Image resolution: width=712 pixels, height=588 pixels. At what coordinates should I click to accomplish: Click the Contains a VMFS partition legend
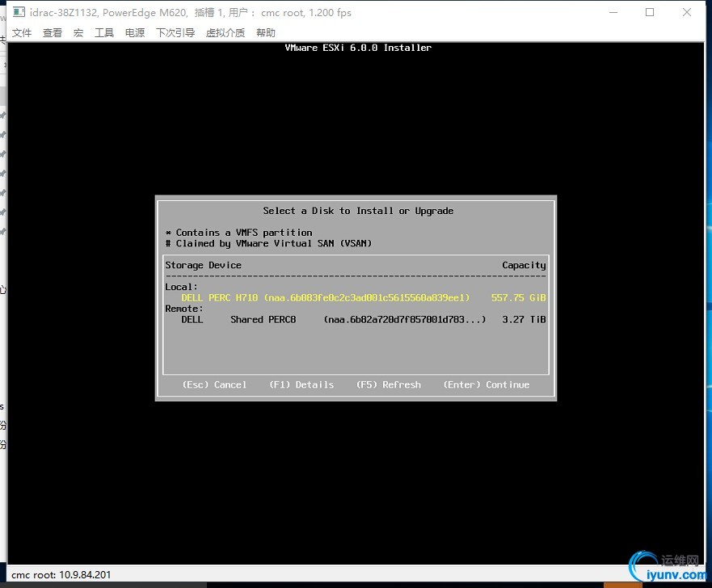[x=239, y=233]
